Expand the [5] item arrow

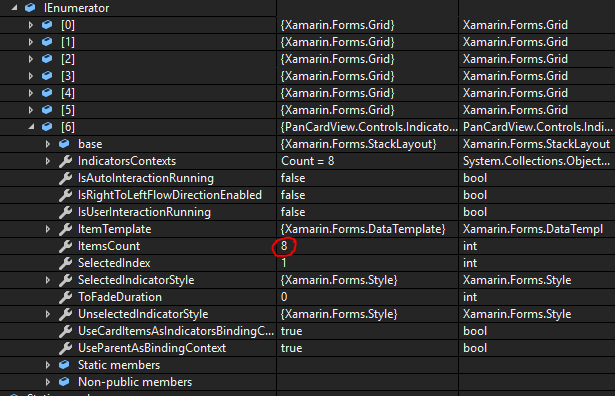pos(31,110)
